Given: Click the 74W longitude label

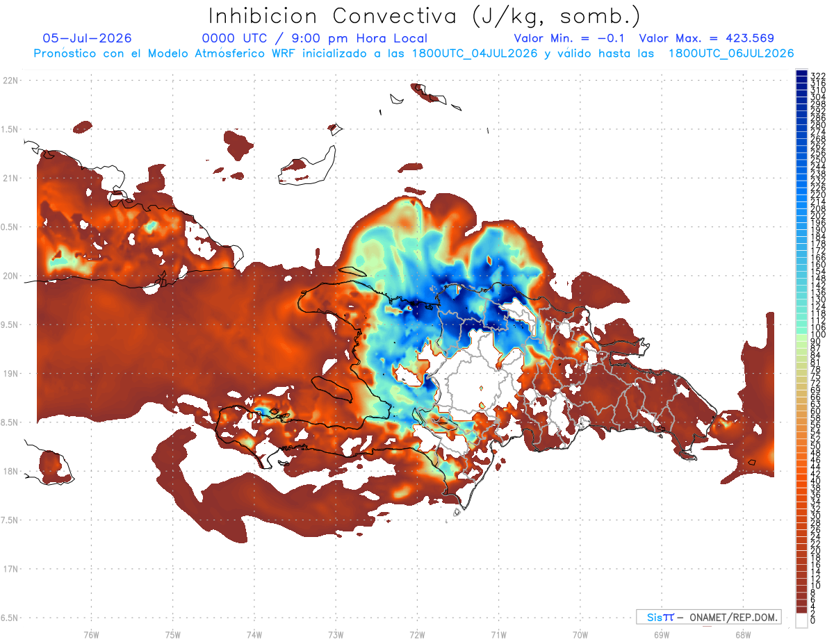Looking at the screenshot, I should [254, 634].
